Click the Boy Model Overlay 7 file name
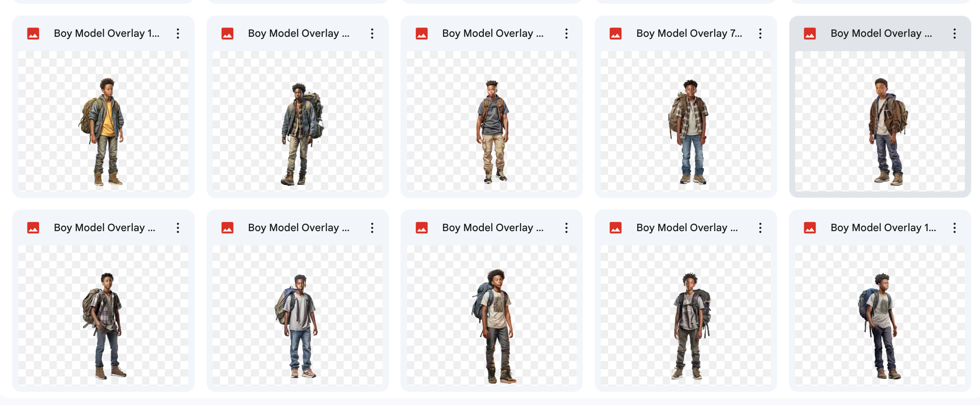The width and height of the screenshot is (980, 405). pos(689,34)
